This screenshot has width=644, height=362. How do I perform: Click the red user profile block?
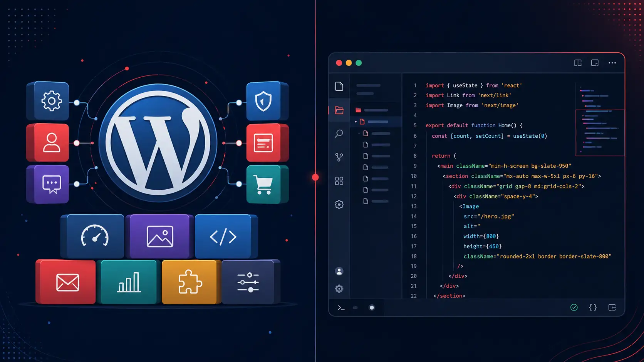[48, 142]
